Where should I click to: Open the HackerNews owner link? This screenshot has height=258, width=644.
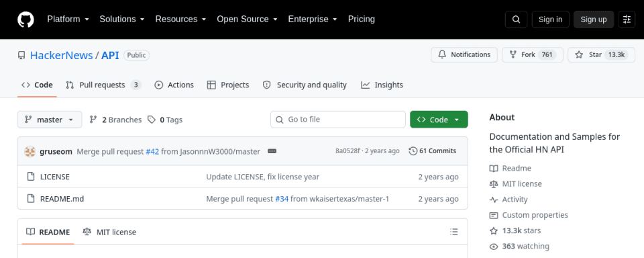point(62,55)
